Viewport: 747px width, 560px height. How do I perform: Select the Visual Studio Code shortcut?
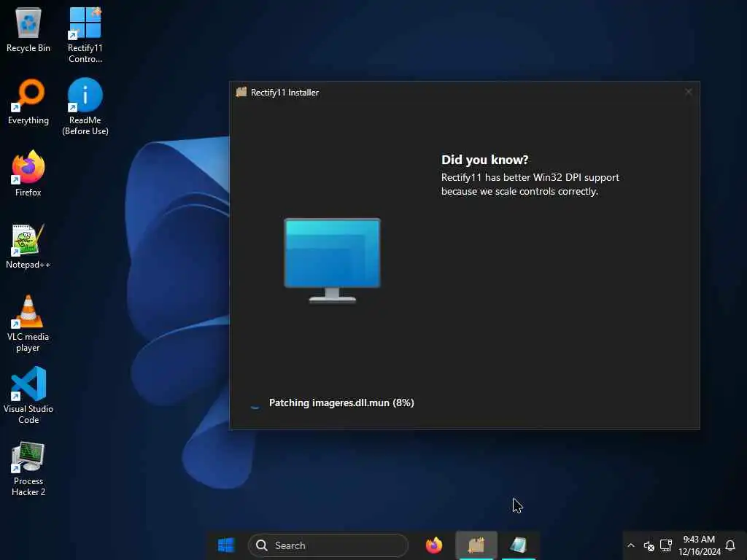(x=28, y=396)
